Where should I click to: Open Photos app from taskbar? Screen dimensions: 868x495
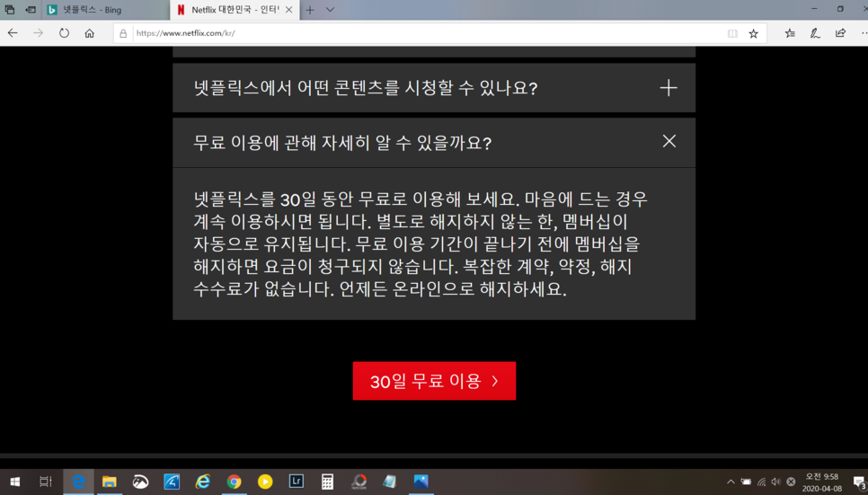(421, 482)
